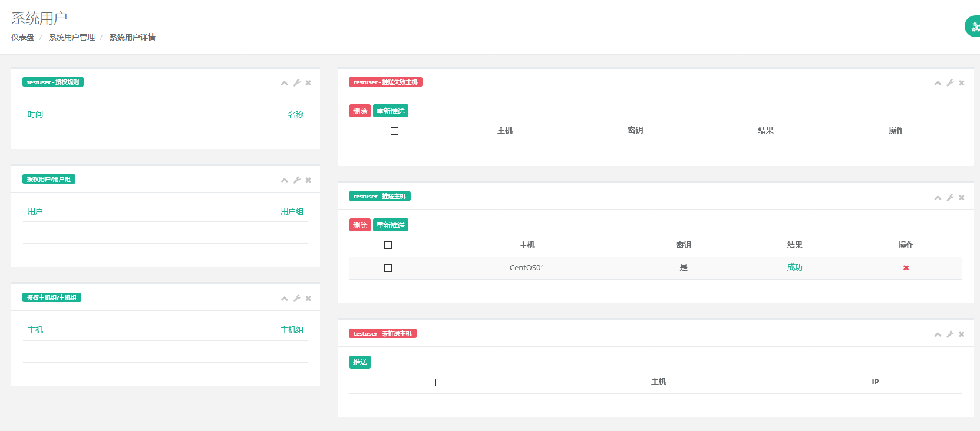
Task: Click the testuser - 未推送主机 red label
Action: pyautogui.click(x=382, y=333)
